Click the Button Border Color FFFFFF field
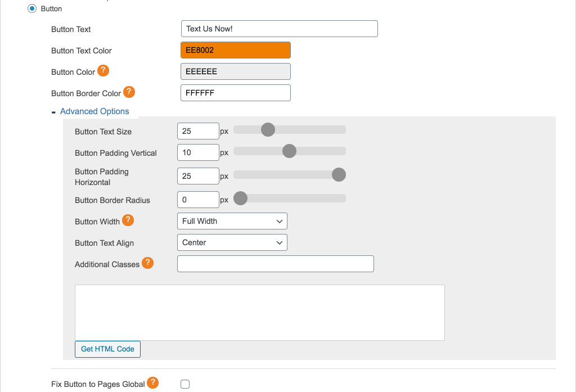The height and width of the screenshot is (392, 576). point(235,93)
